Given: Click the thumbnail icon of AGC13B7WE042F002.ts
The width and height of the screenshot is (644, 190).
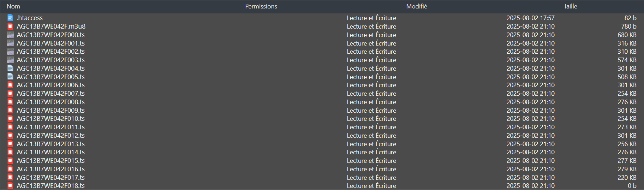Looking at the screenshot, I should pos(10,52).
